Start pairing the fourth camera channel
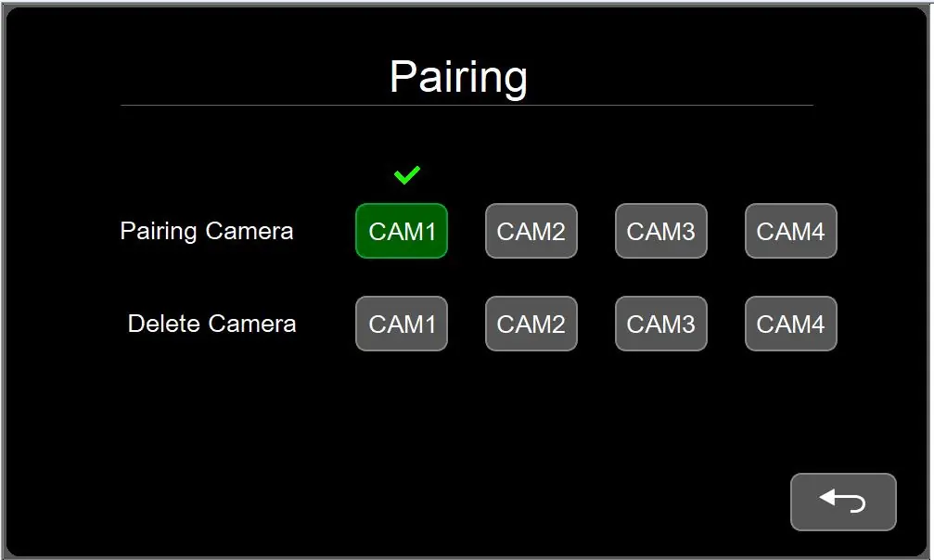The image size is (934, 560). point(791,231)
